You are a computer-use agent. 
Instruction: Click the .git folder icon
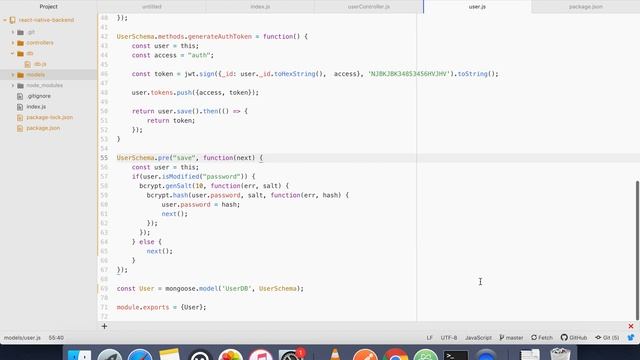[x=20, y=32]
